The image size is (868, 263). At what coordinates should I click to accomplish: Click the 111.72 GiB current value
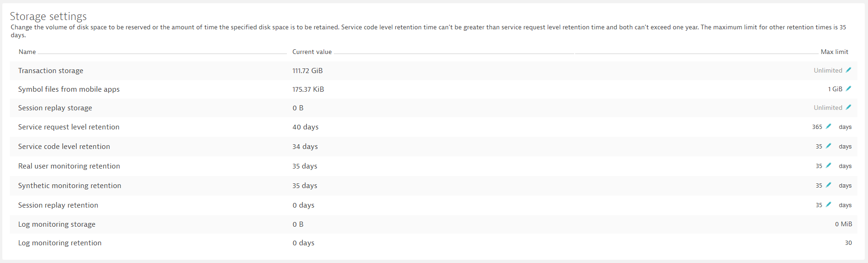point(307,71)
